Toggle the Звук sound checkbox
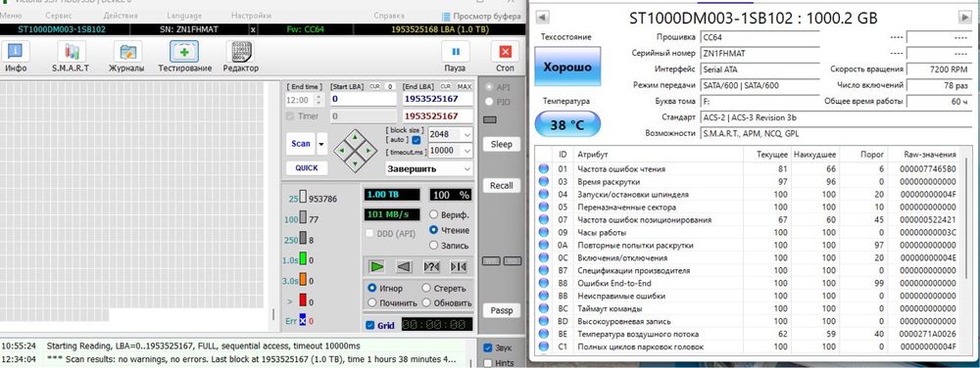This screenshot has height=368, width=980. pos(488,347)
